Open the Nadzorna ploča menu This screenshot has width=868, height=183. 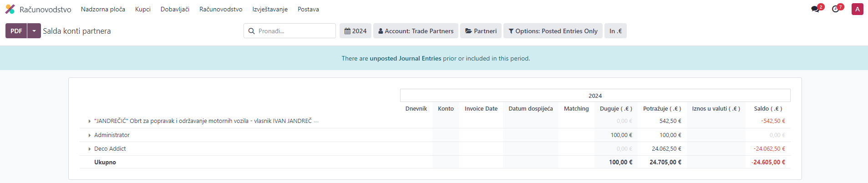103,9
